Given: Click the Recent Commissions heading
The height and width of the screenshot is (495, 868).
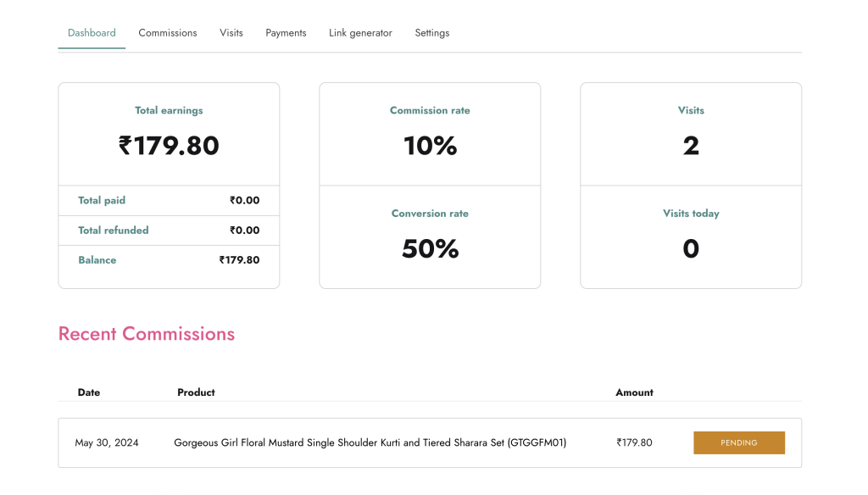Looking at the screenshot, I should click(147, 334).
